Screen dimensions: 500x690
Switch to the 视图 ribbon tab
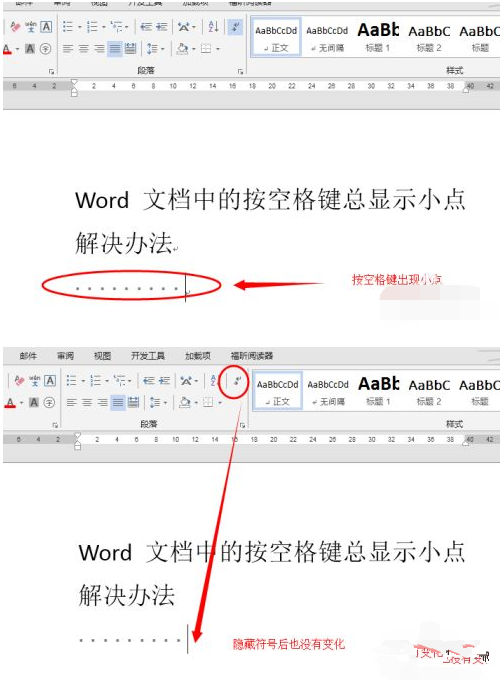pos(102,356)
